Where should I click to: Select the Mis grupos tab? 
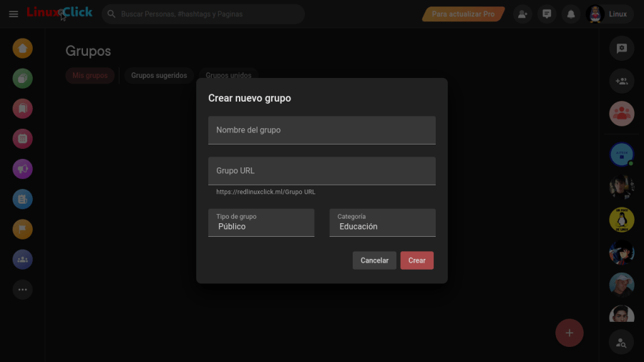[90, 75]
